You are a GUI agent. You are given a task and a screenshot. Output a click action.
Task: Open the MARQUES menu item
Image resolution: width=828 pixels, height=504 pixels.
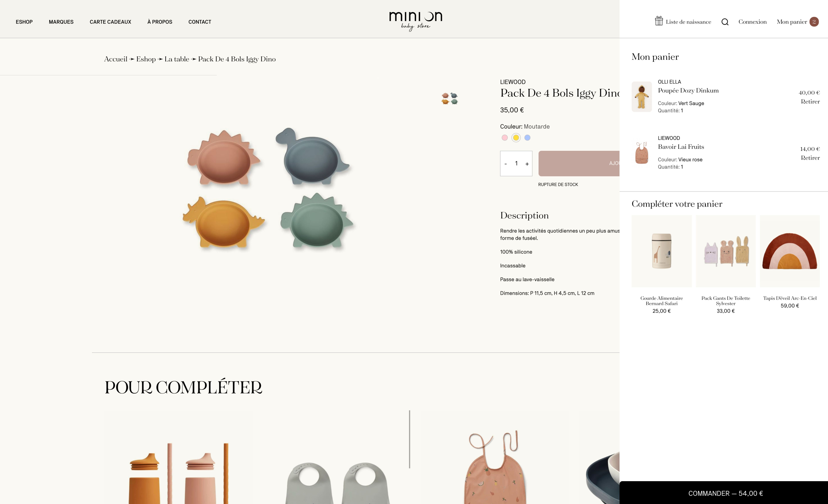click(61, 22)
